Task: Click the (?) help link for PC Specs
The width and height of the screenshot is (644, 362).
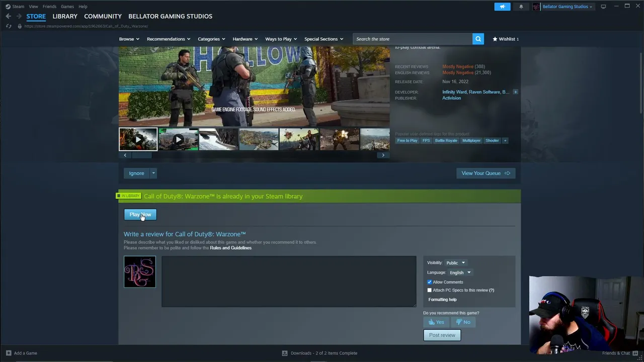Action: point(492,290)
